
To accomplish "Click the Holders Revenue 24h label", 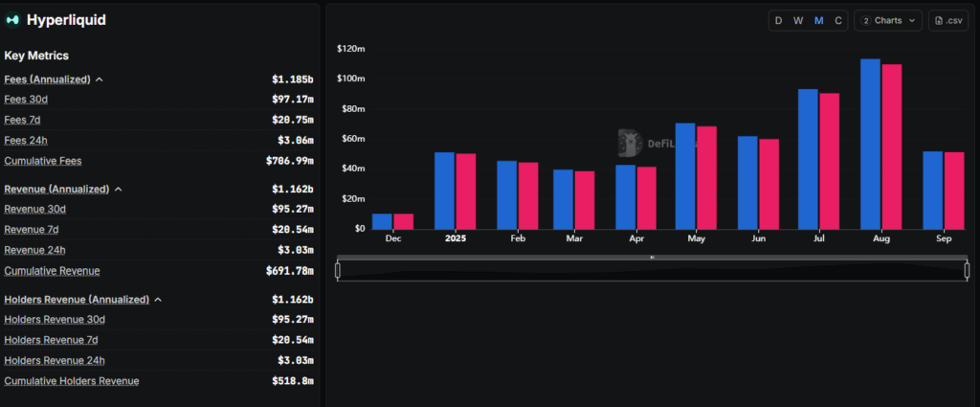I will coord(55,361).
